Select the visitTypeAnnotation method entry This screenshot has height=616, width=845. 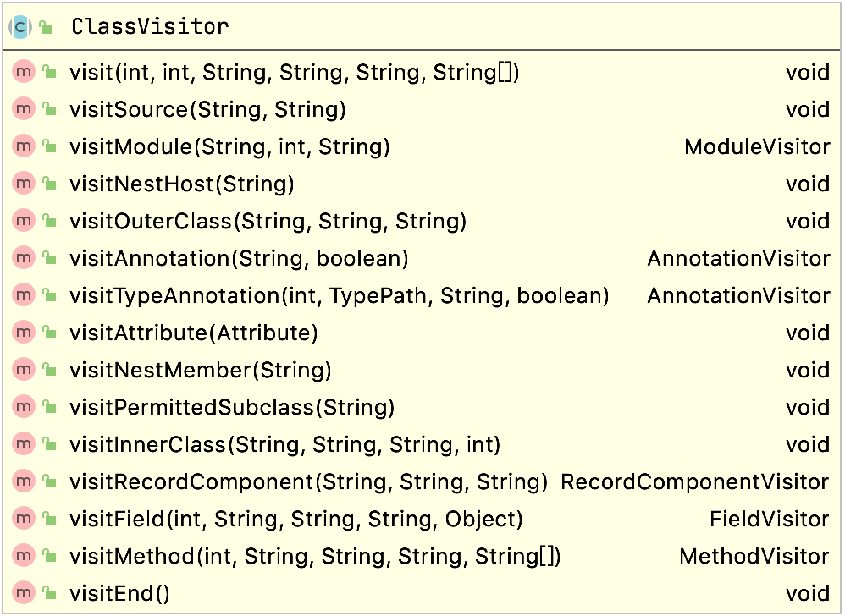[x=339, y=295]
